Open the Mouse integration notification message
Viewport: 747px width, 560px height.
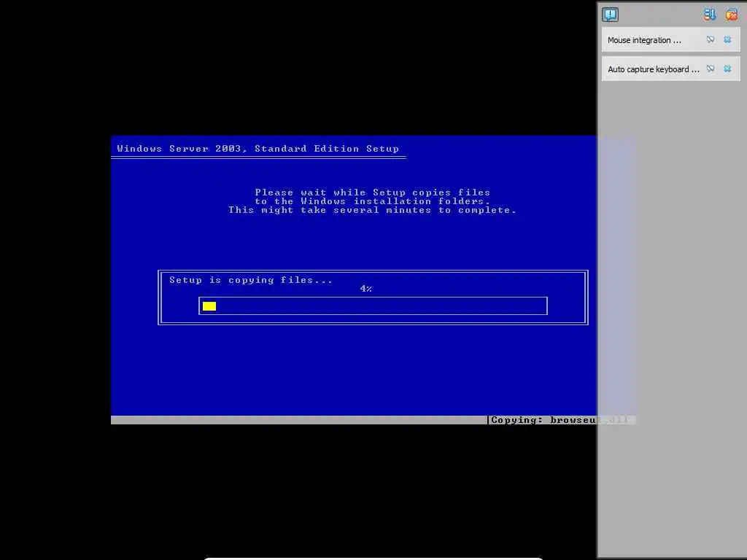644,40
